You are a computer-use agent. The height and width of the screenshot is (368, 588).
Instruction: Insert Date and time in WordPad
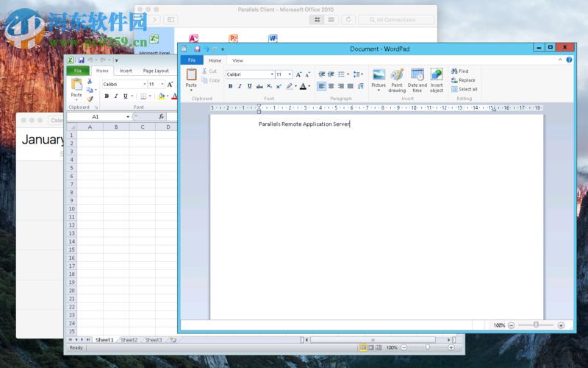[x=417, y=80]
